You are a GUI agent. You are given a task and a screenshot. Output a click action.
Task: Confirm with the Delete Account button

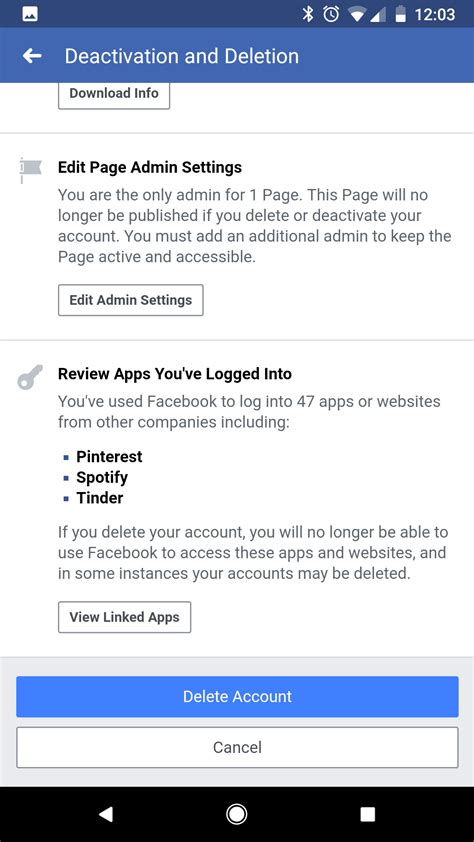tap(237, 696)
